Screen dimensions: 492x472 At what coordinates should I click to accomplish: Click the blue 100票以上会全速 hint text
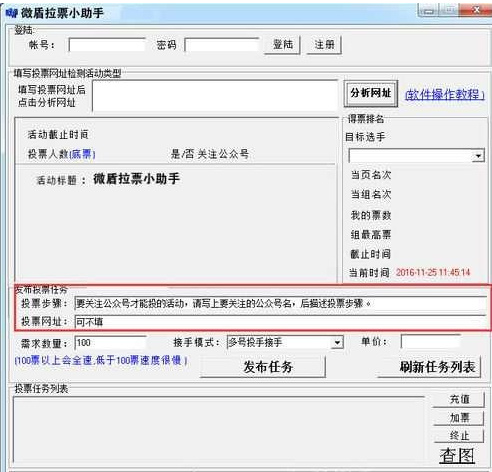(x=101, y=360)
